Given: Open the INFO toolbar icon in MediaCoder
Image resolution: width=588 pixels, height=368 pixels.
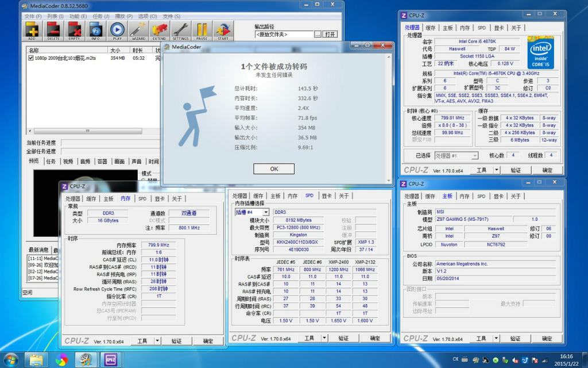Looking at the screenshot, I should coord(96,31).
